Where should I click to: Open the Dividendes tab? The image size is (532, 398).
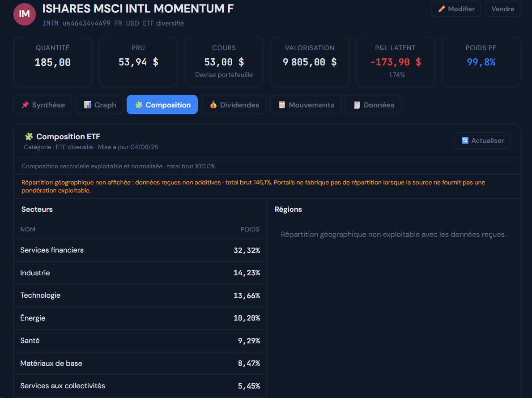click(234, 105)
